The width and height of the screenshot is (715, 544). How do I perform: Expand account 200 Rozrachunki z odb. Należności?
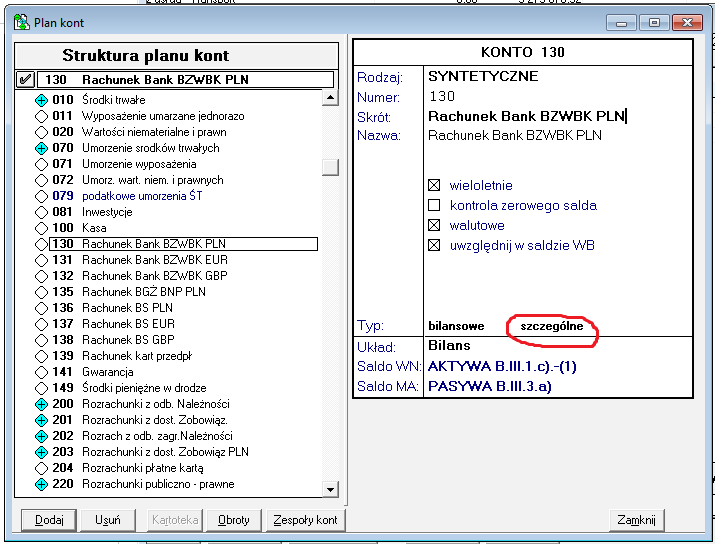pos(41,404)
